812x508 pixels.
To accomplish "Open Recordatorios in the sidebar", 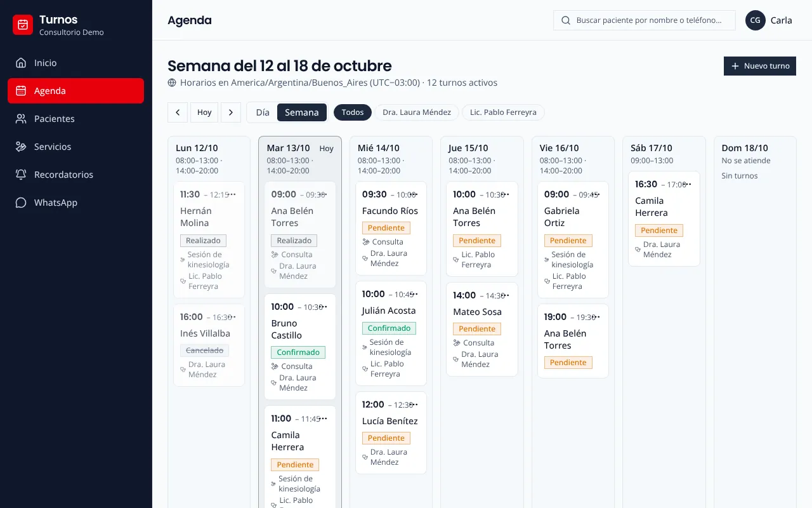I will click(76, 175).
